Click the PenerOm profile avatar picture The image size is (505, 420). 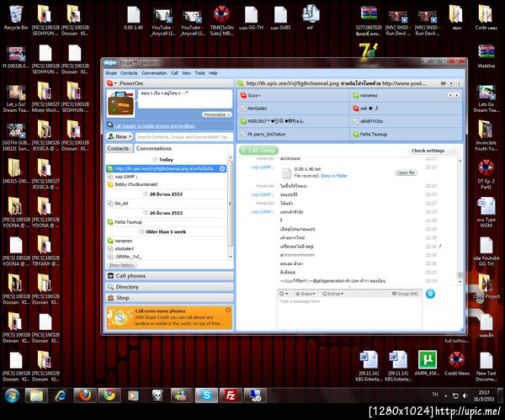point(121,104)
